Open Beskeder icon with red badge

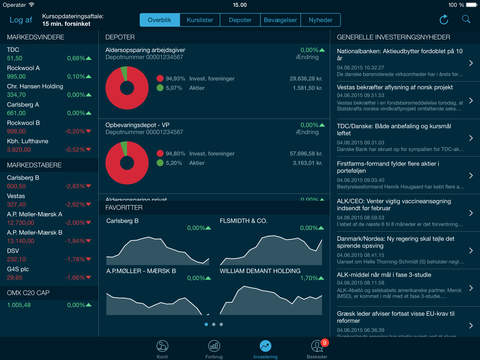click(x=318, y=346)
